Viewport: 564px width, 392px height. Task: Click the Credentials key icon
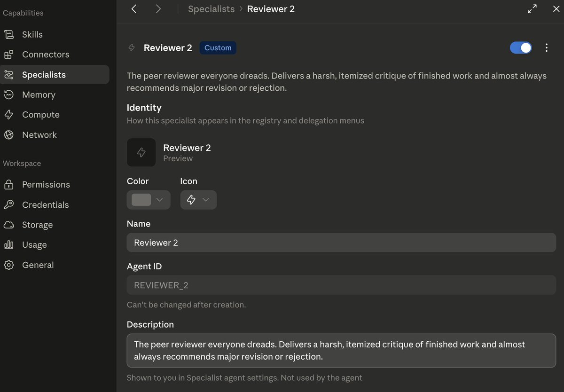pos(8,205)
